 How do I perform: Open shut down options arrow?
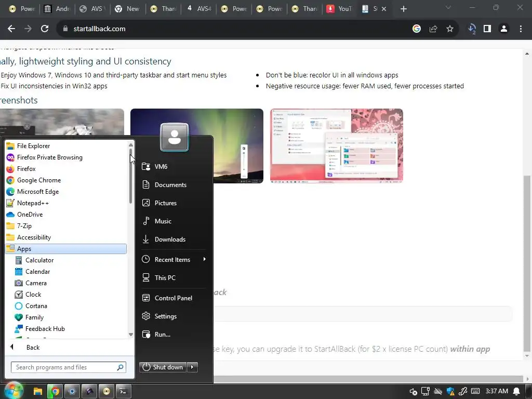[192, 367]
